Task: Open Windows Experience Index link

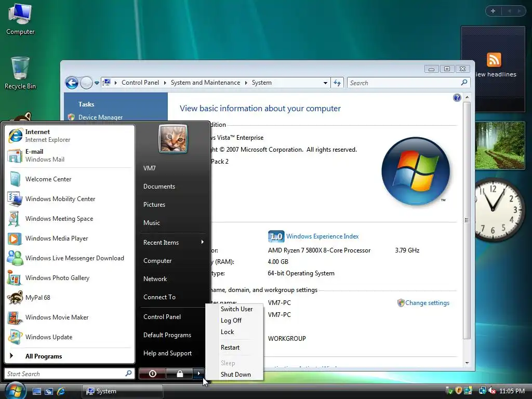Action: click(x=322, y=236)
